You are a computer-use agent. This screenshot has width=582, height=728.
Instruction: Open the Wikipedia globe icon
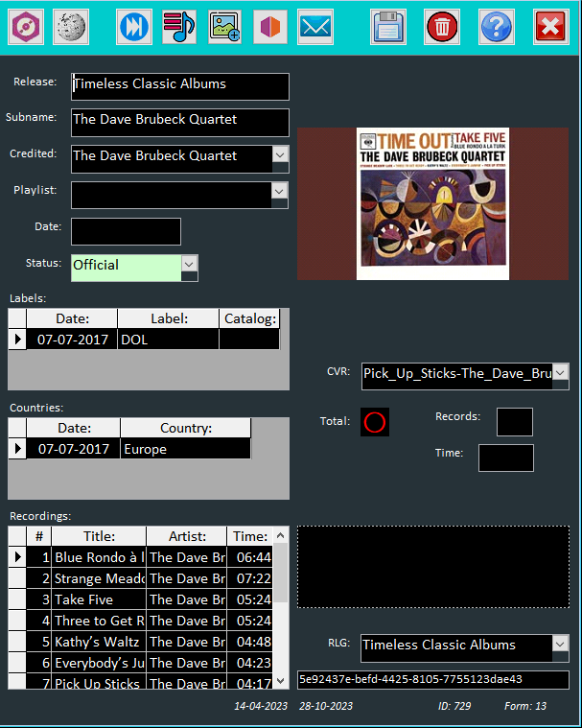[x=71, y=27]
